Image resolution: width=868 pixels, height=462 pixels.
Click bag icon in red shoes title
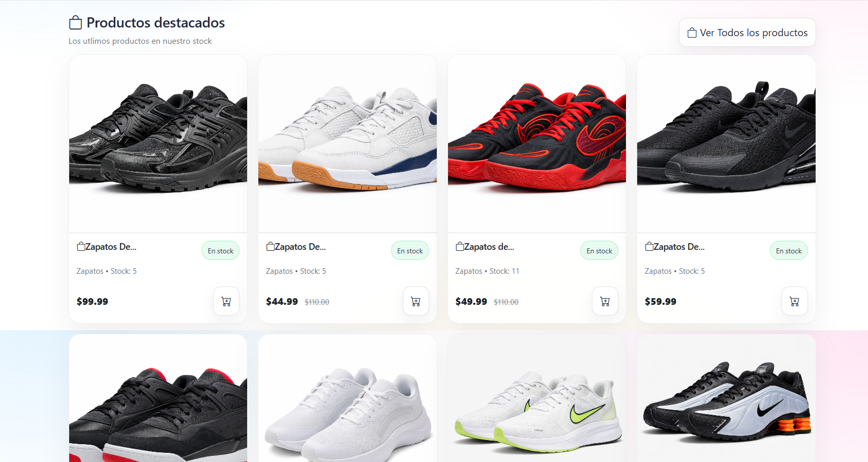point(460,247)
